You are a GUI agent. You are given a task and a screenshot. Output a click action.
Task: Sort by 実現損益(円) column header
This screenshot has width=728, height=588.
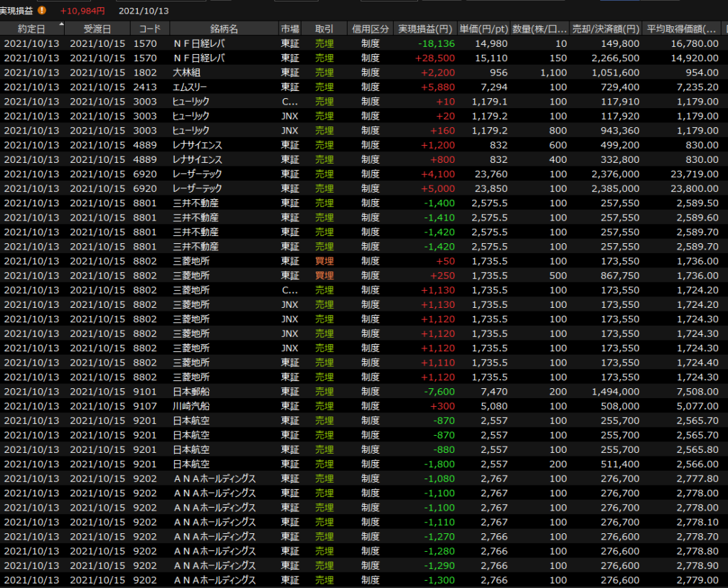425,29
